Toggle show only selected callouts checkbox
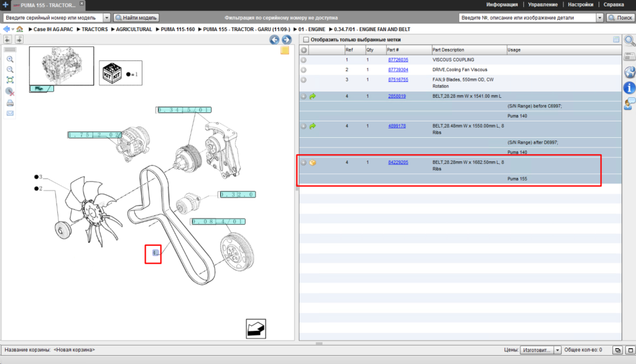 tap(307, 40)
